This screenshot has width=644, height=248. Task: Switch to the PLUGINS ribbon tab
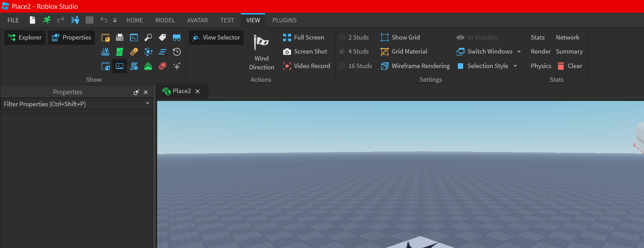tap(284, 20)
